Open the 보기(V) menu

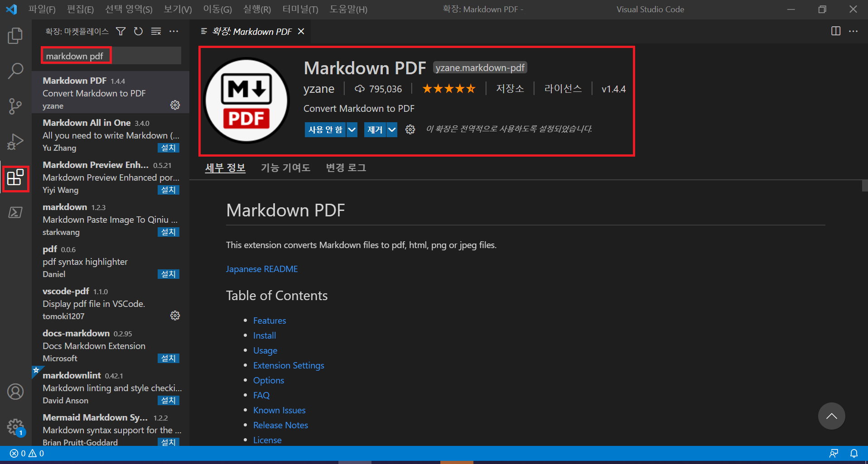coord(178,9)
